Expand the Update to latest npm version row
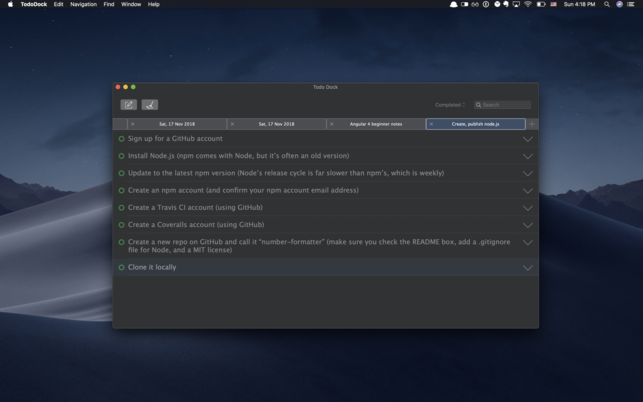 coord(528,174)
